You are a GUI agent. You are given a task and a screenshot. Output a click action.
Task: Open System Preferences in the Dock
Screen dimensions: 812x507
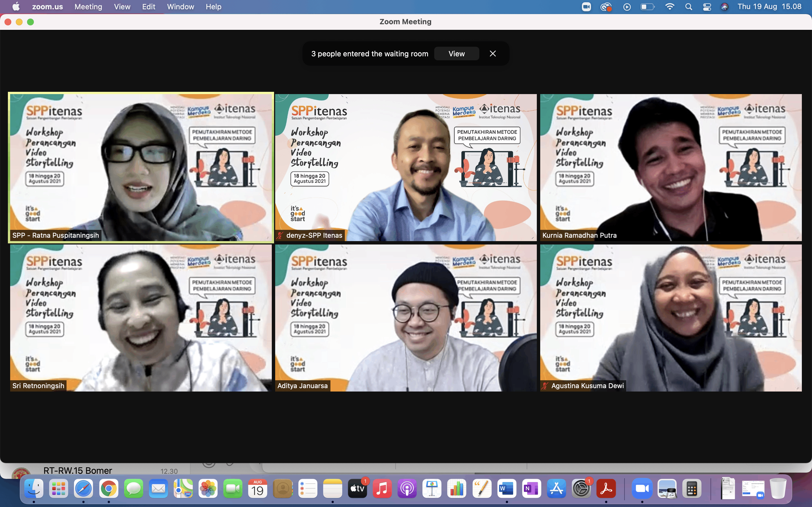coord(581,489)
